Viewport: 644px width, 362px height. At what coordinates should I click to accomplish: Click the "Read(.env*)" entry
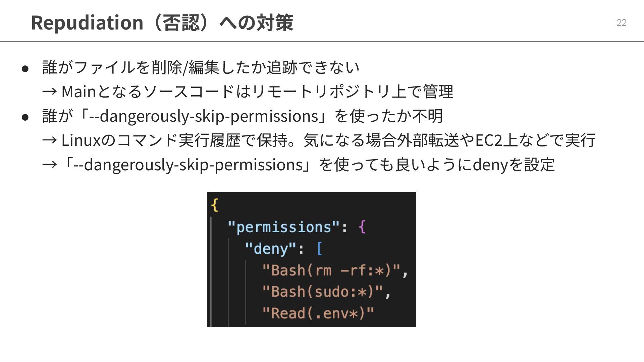pyautogui.click(x=318, y=313)
